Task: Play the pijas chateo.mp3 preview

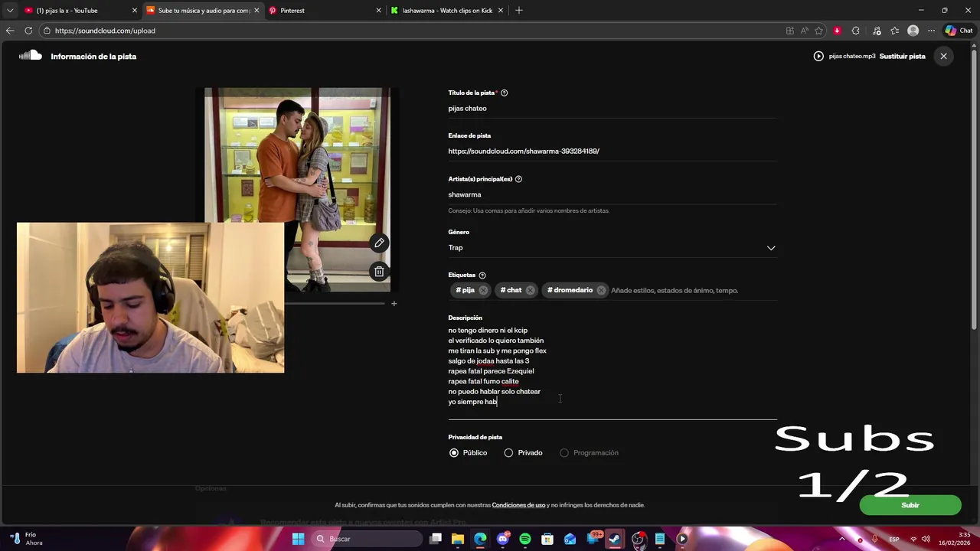Action: [818, 56]
